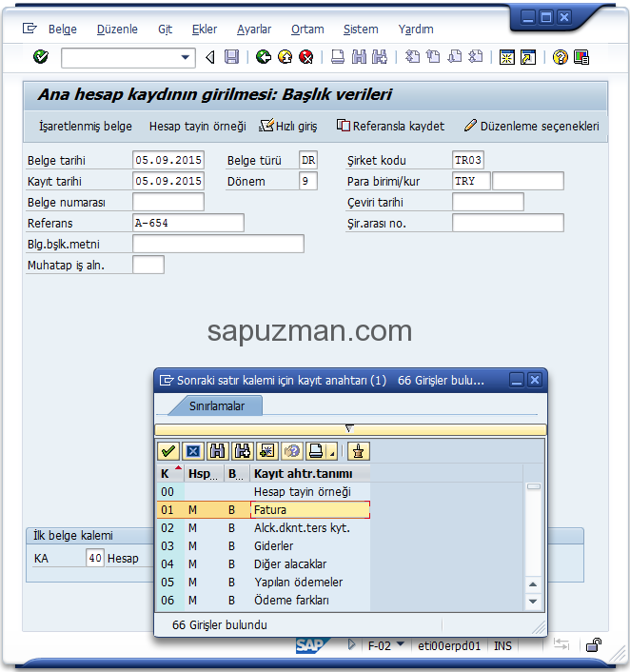The image size is (630, 672).
Task: Click the Generate shortcut icon
Action: click(528, 57)
